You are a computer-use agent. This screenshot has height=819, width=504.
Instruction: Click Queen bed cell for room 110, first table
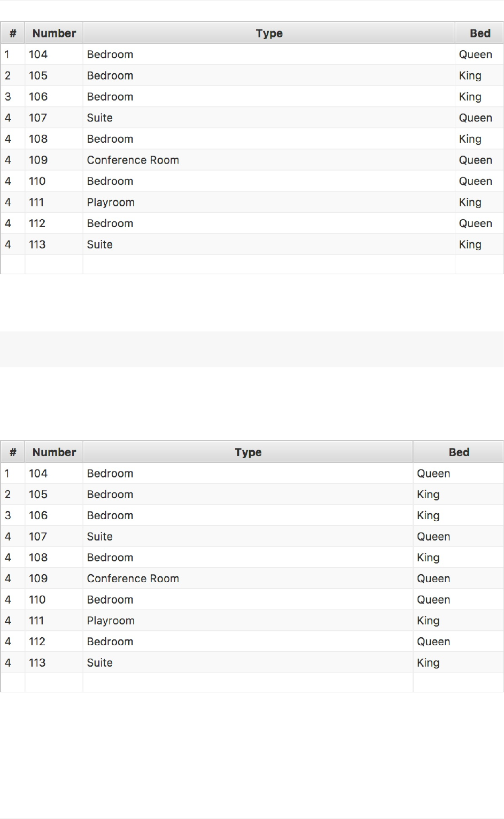click(x=475, y=181)
